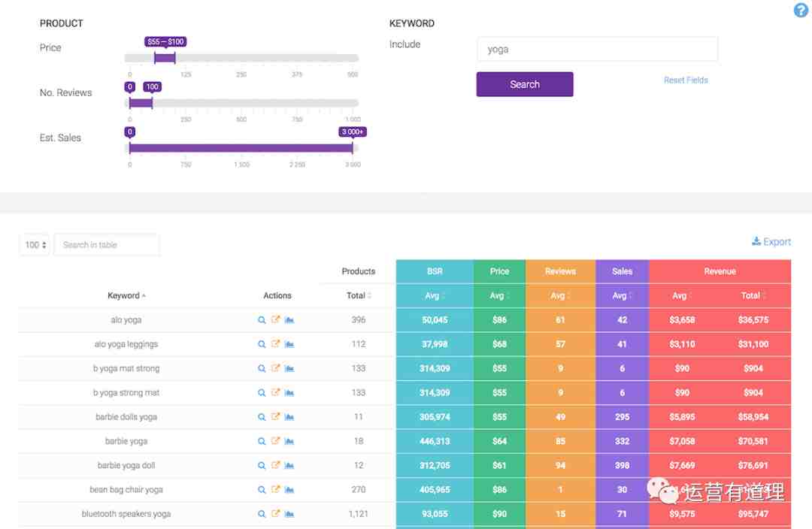Sort by Reviews Avg column
Screen dimensions: 812x529
coord(560,295)
